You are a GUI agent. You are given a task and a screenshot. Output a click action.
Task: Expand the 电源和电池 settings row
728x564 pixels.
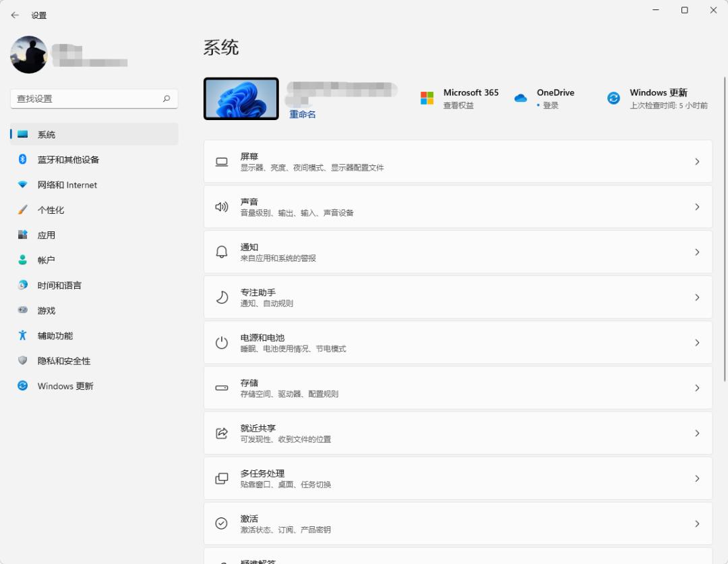[x=458, y=342]
